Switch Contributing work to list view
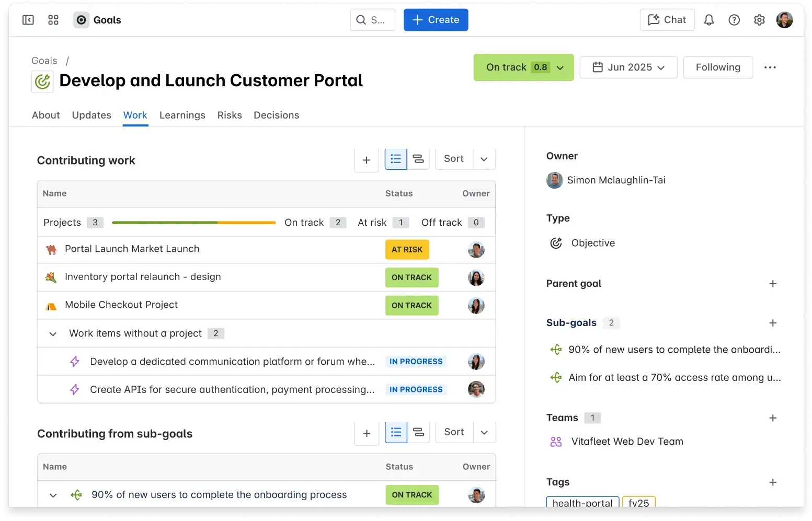The width and height of the screenshot is (812, 521). point(396,159)
